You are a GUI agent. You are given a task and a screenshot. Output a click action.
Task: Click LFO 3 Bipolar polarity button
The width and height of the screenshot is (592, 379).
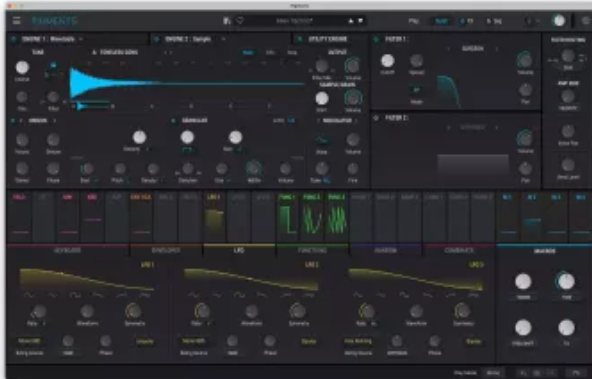coord(473,342)
